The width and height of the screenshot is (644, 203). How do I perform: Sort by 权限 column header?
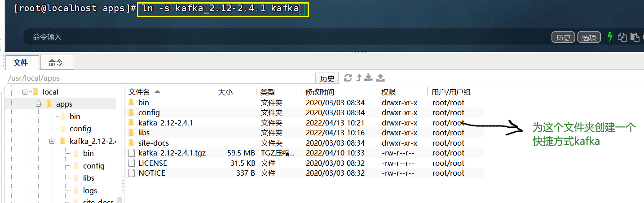(388, 92)
